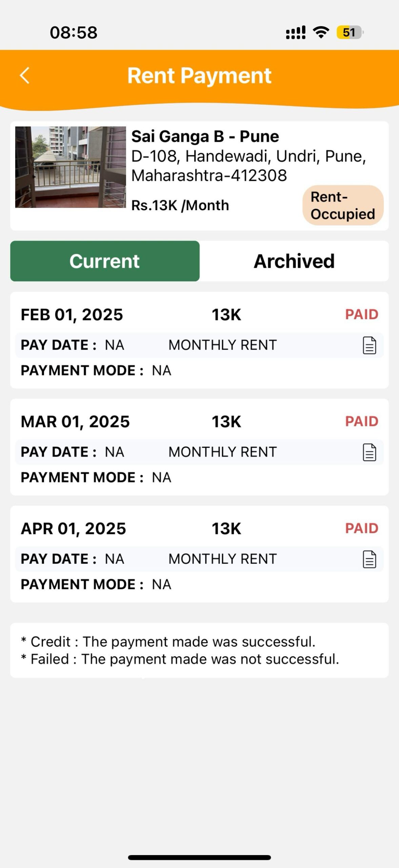Tap the Wi-Fi status icon
The image size is (399, 868).
(x=321, y=32)
